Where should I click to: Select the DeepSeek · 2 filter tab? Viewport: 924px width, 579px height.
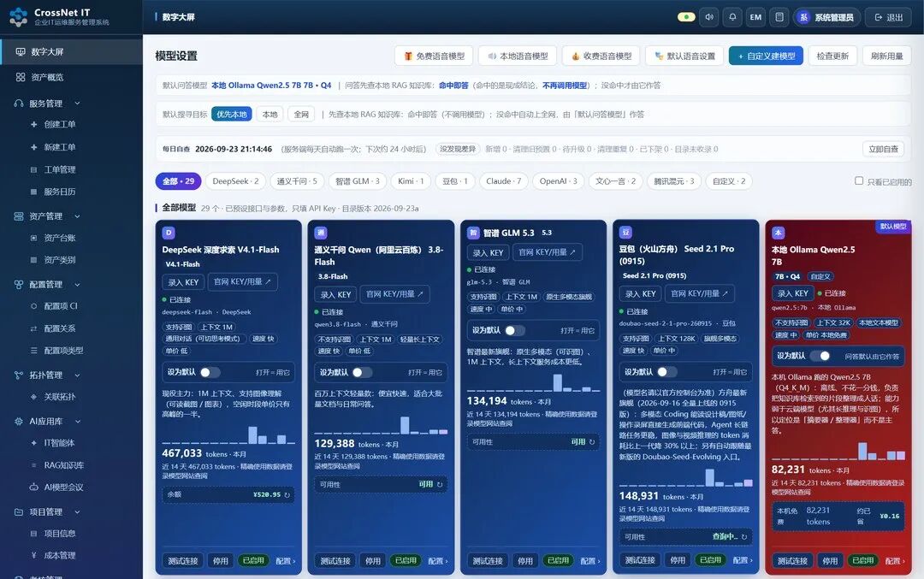click(236, 180)
